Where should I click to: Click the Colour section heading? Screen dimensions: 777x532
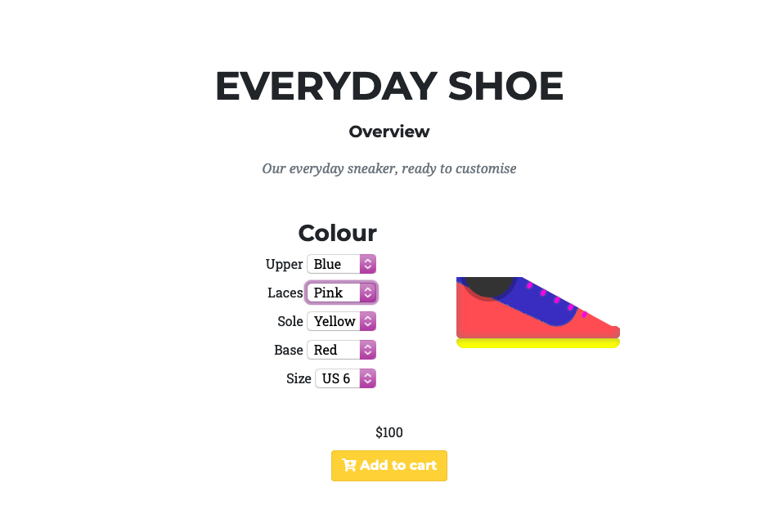[x=338, y=233]
